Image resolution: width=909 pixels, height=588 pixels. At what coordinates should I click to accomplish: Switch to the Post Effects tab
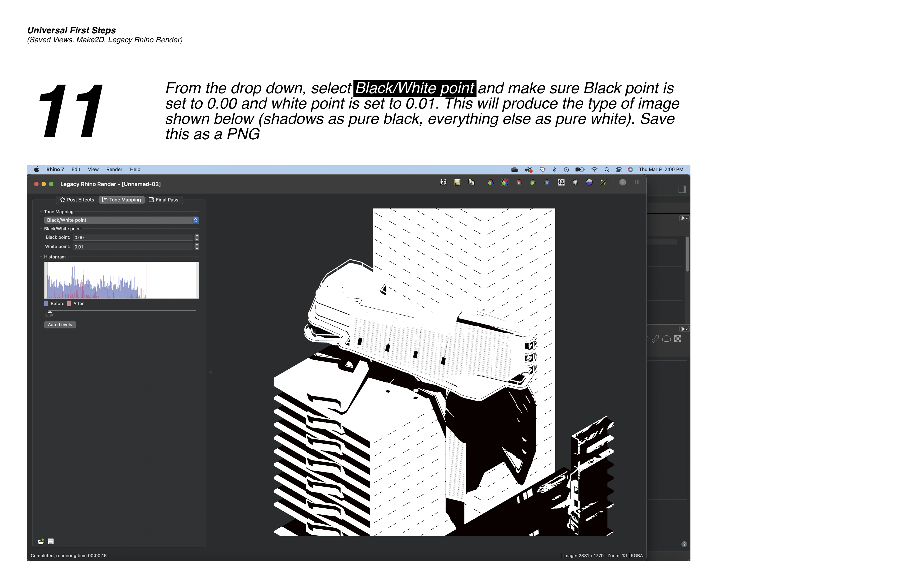tap(77, 200)
